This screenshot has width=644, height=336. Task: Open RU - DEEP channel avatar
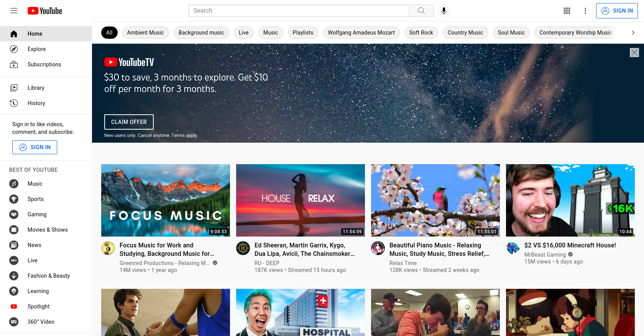[x=243, y=248]
